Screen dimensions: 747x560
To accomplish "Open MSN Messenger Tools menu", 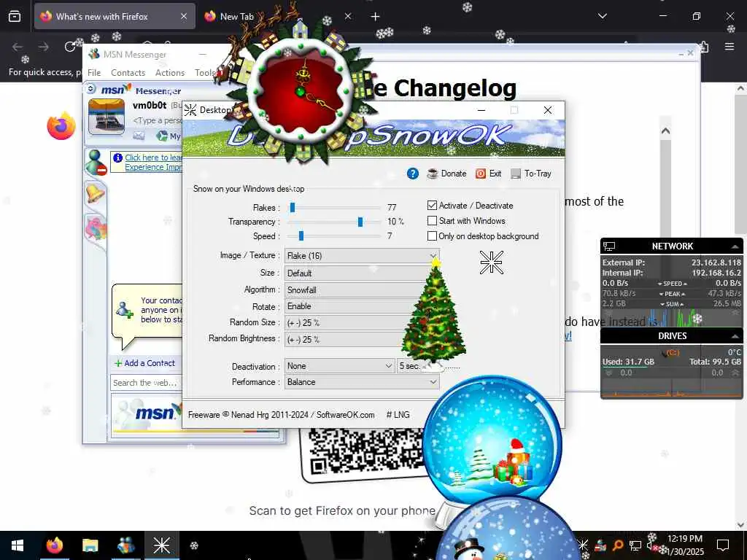I will pos(205,73).
